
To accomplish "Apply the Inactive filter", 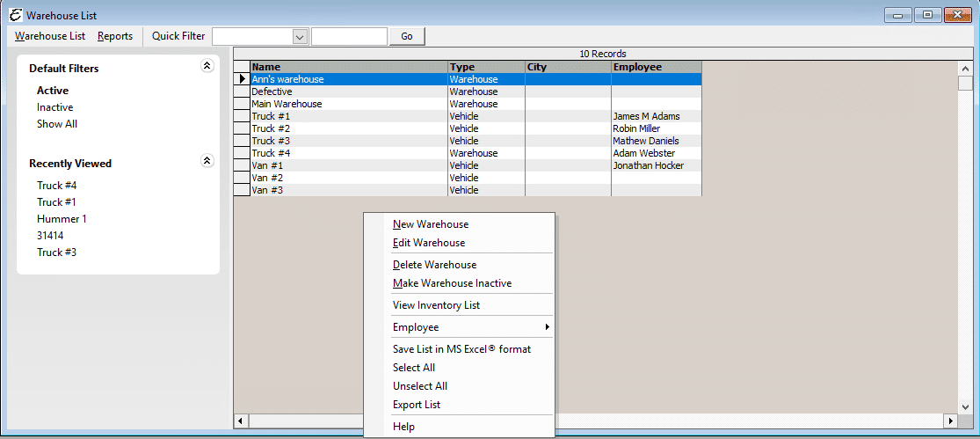I will (x=55, y=107).
